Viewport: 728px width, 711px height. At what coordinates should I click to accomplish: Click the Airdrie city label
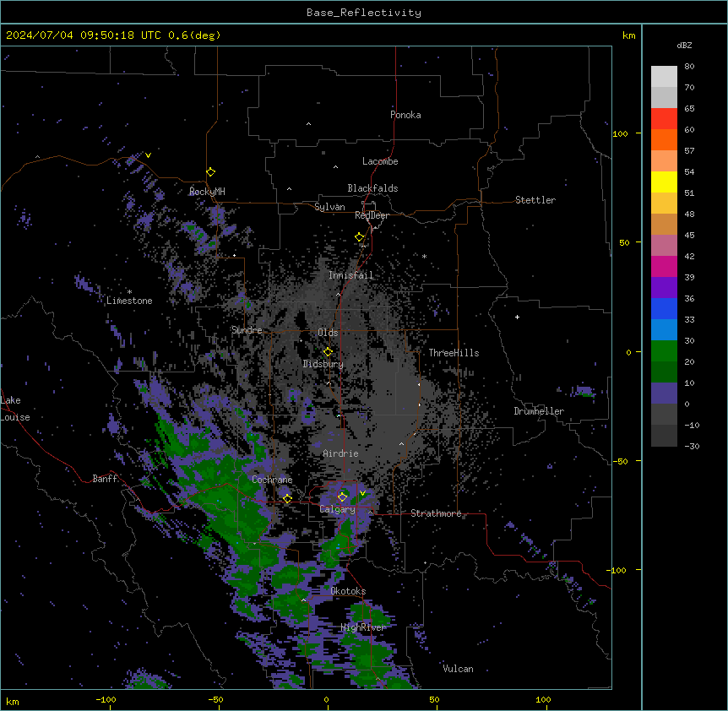click(340, 453)
